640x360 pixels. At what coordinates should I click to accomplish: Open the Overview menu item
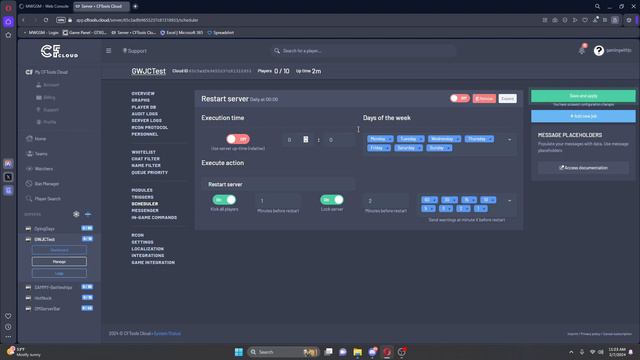tap(143, 93)
